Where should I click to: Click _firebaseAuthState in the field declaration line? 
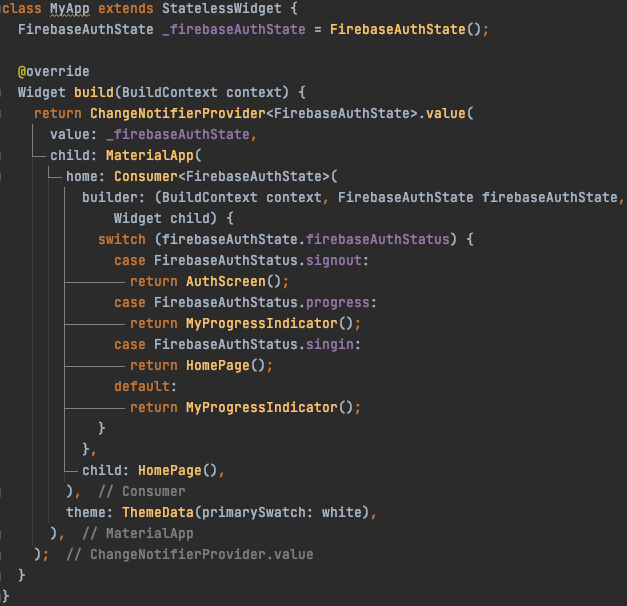[234, 30]
